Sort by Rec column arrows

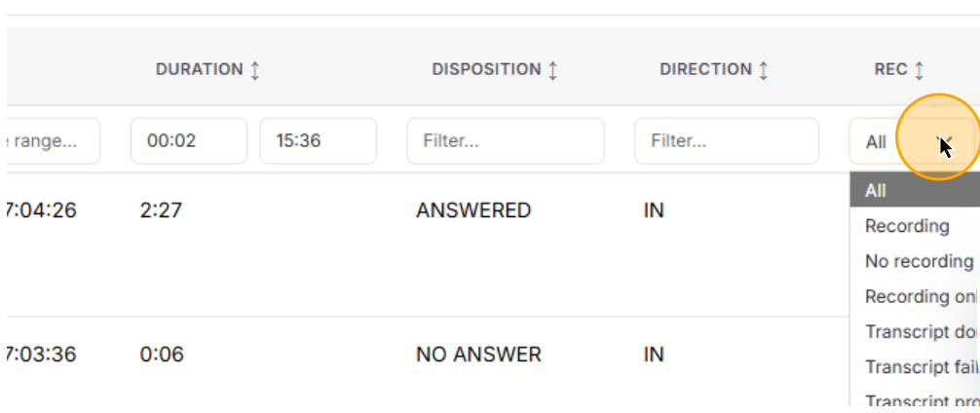point(919,70)
